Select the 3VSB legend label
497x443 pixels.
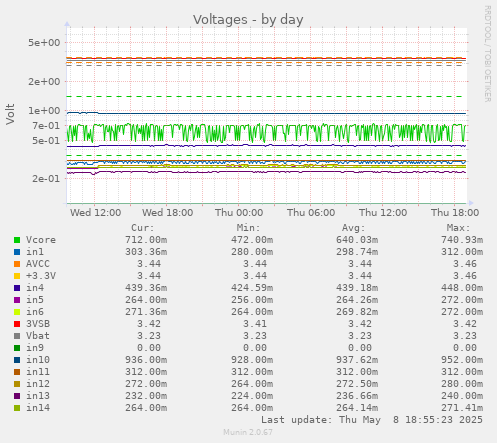click(x=38, y=324)
